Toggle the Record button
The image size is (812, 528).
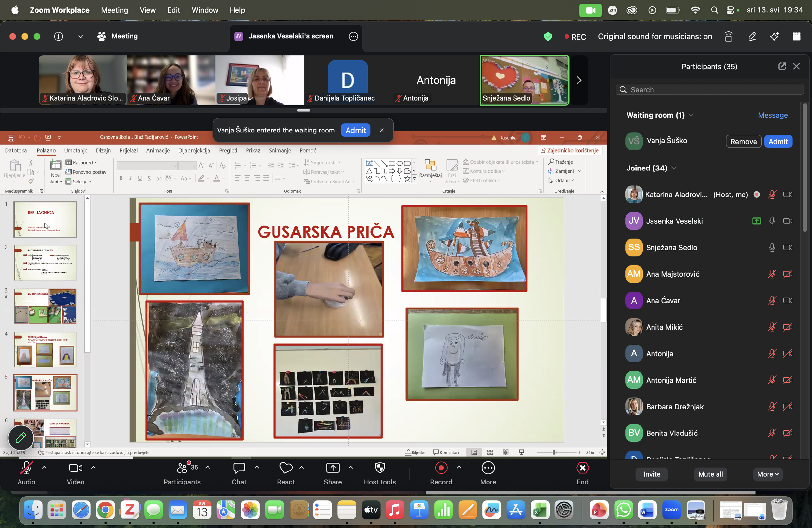441,473
